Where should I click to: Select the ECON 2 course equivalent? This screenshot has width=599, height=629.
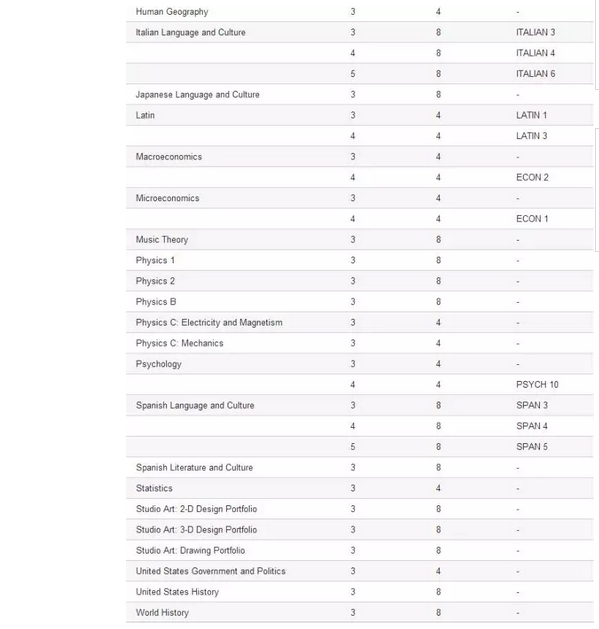pos(532,177)
